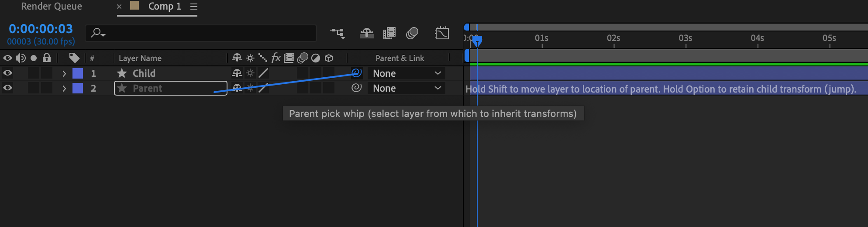Open the Comp 1 panel menu
This screenshot has width=868, height=227.
pyautogui.click(x=194, y=7)
